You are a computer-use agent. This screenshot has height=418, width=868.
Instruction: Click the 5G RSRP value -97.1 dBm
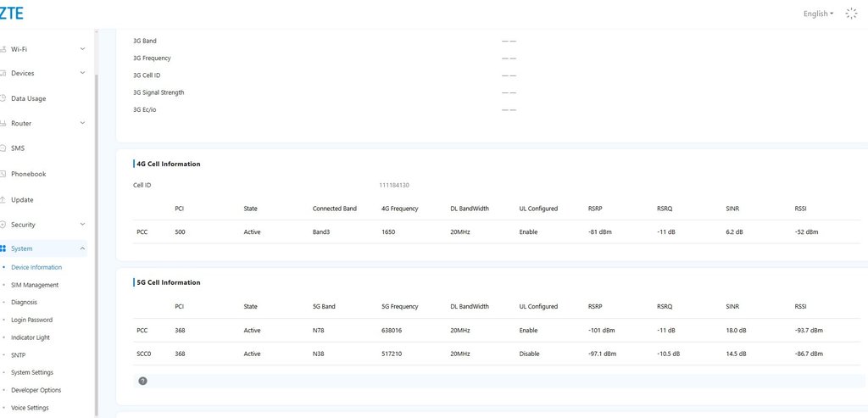pyautogui.click(x=603, y=354)
